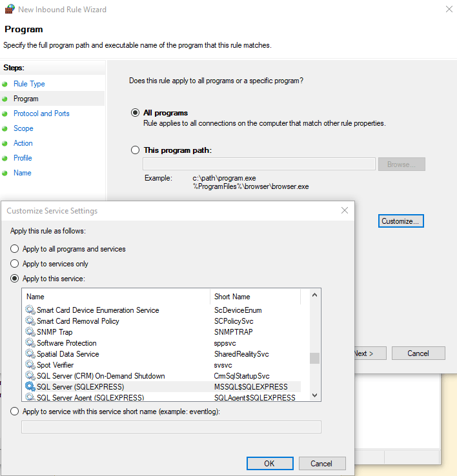This screenshot has width=457, height=476.
Task: Click the SQL Server (SQLEXPRESS) service gear icon
Action: point(30,386)
